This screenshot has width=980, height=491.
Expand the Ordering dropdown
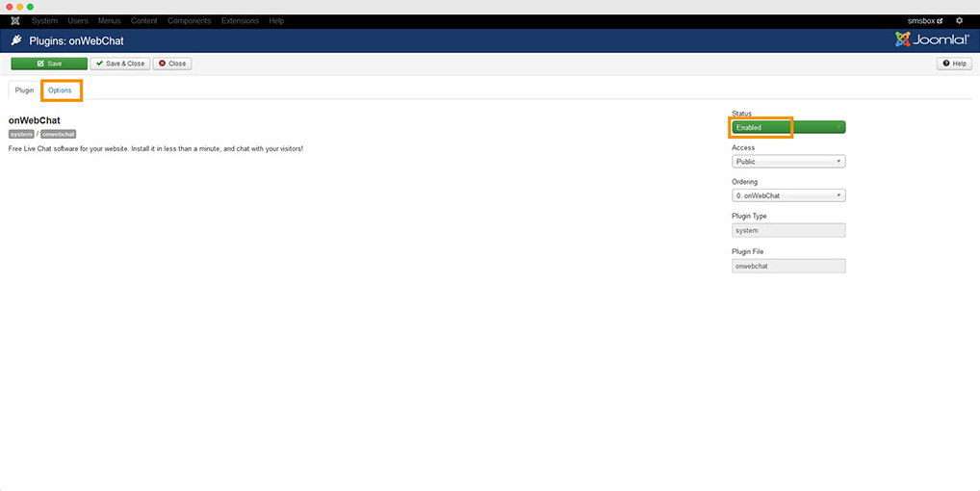[x=787, y=195]
